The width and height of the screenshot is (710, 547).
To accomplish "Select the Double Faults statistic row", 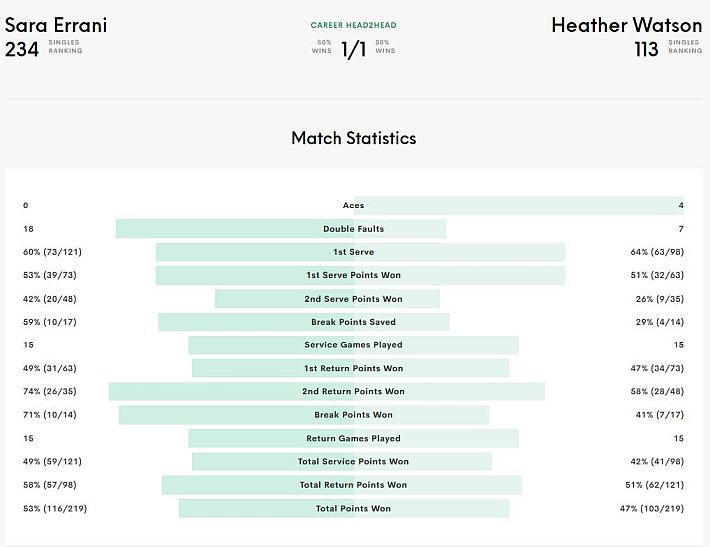I will point(354,229).
